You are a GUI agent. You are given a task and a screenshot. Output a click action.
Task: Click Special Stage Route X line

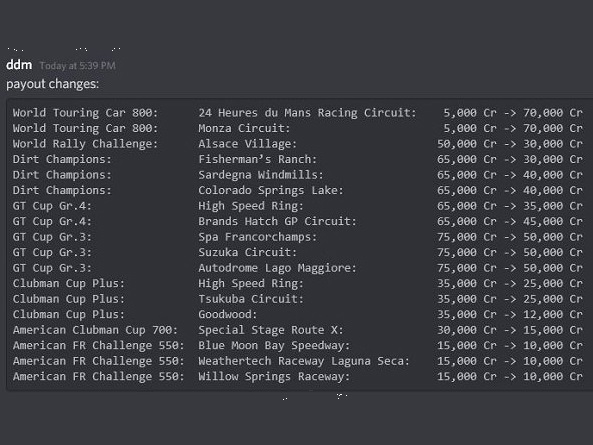(297, 330)
